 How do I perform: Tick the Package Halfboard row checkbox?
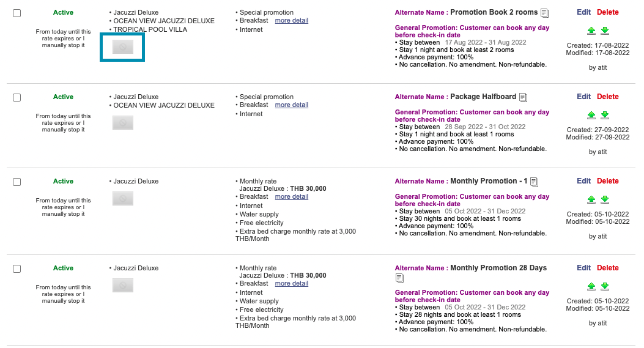[x=17, y=98]
